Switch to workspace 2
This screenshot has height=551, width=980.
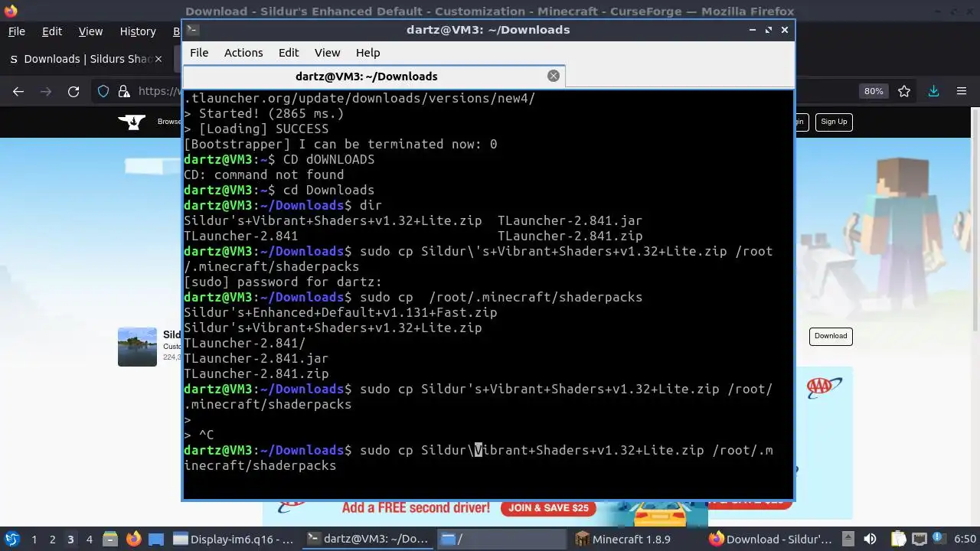(52, 539)
